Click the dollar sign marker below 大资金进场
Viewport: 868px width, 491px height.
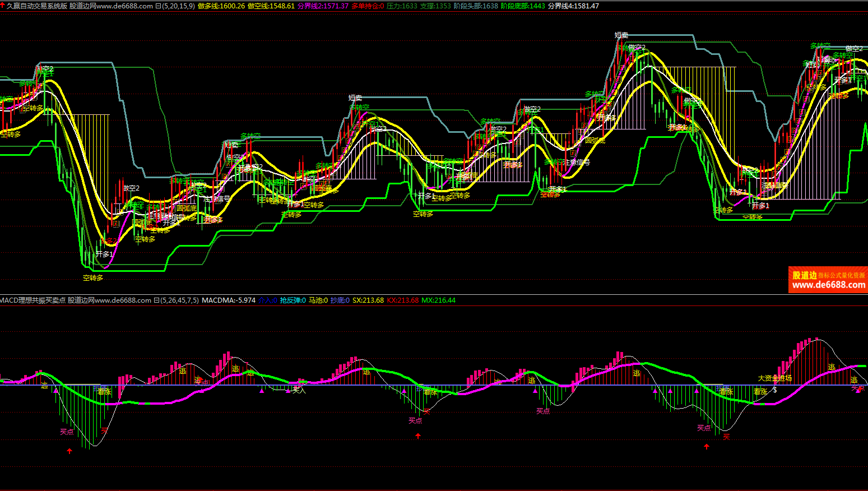(x=775, y=390)
